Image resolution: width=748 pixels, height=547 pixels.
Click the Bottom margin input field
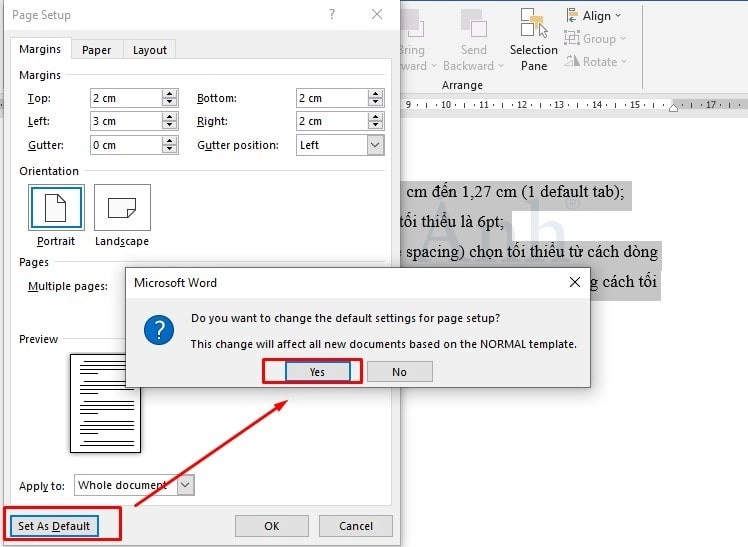332,98
